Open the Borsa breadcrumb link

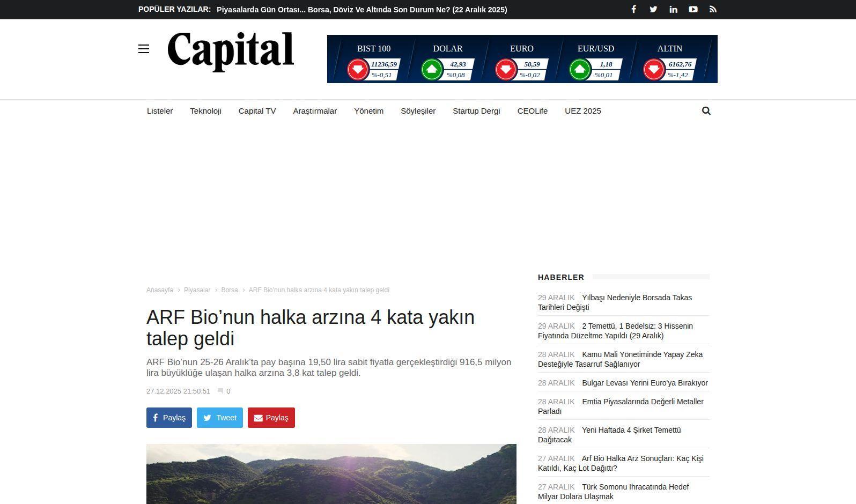[229, 290]
